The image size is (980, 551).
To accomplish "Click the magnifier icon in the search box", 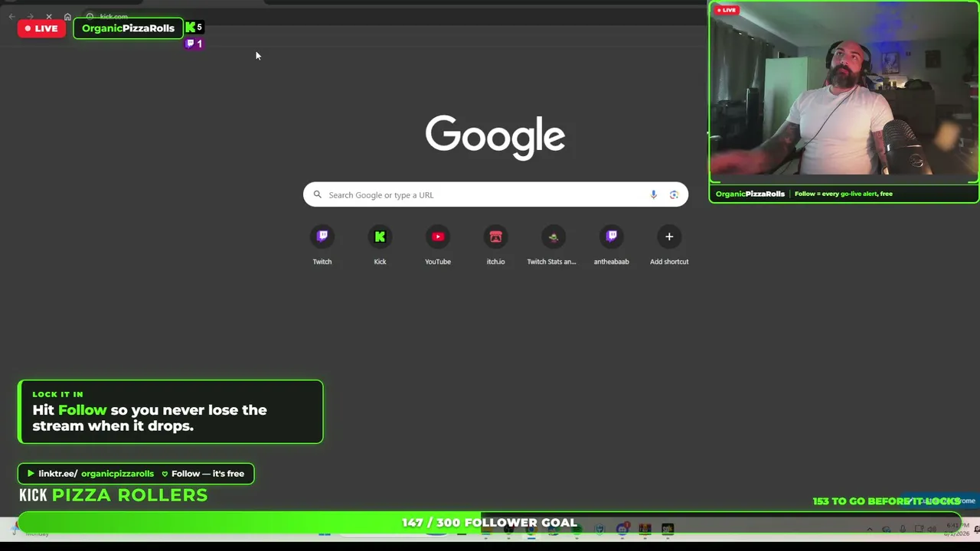I will coord(318,195).
